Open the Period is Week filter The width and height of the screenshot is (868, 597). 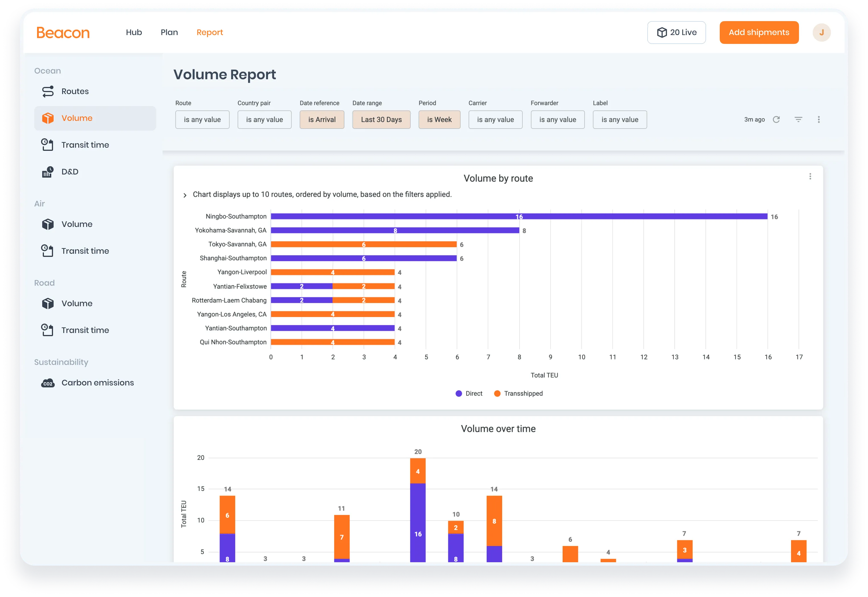439,120
